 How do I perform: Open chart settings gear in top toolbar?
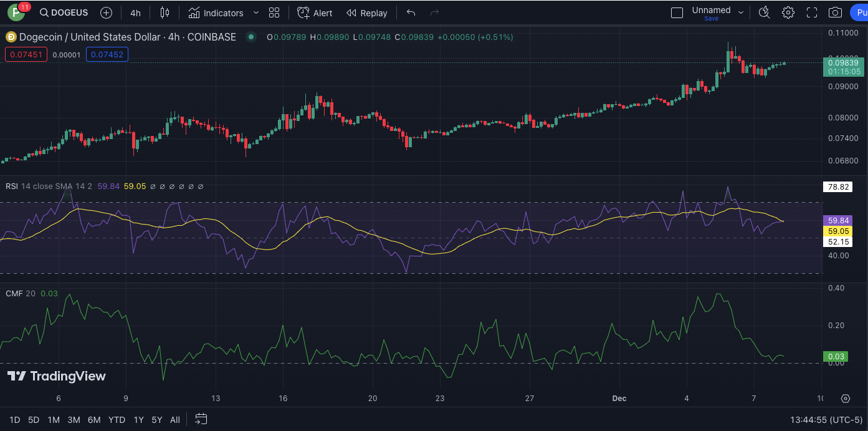tap(788, 12)
